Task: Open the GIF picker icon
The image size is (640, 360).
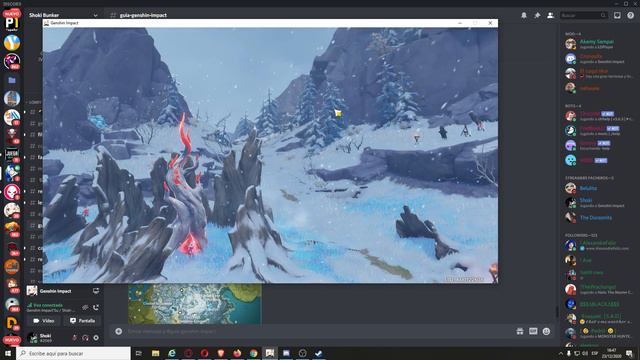Action: click(533, 331)
